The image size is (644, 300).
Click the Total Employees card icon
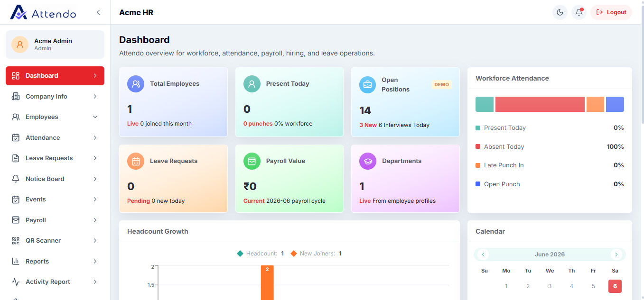pos(136,84)
